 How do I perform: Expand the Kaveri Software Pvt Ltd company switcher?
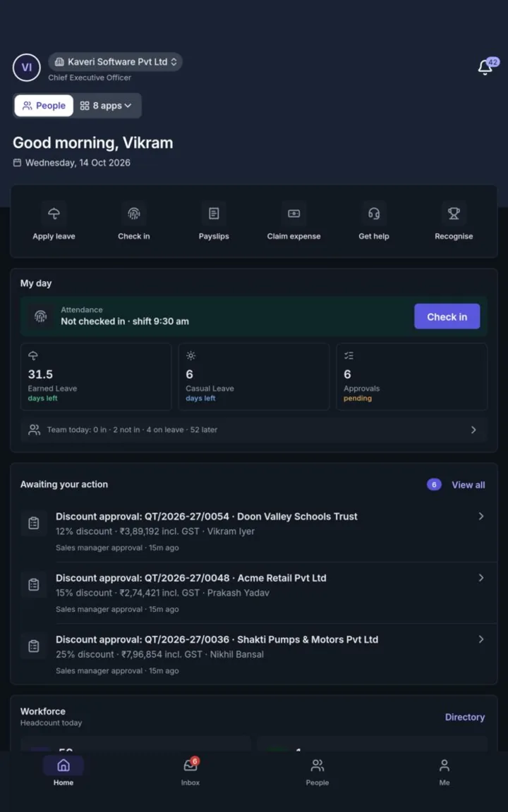pyautogui.click(x=115, y=61)
